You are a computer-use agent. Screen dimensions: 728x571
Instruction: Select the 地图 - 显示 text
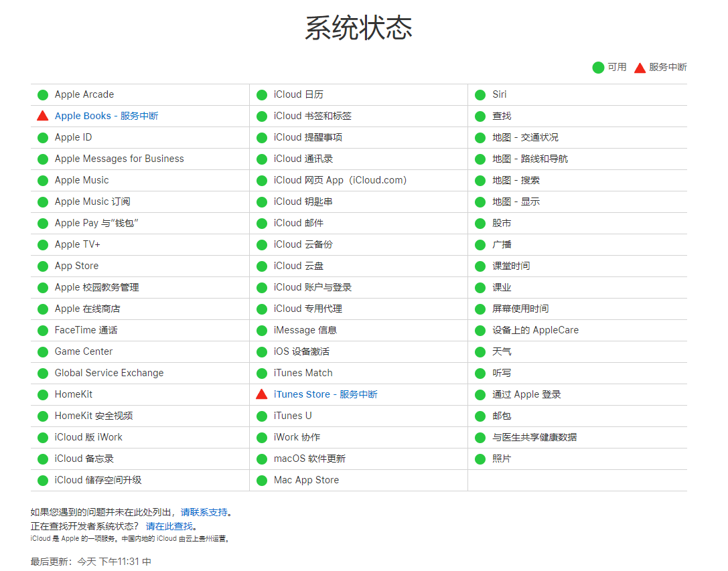pos(516,201)
